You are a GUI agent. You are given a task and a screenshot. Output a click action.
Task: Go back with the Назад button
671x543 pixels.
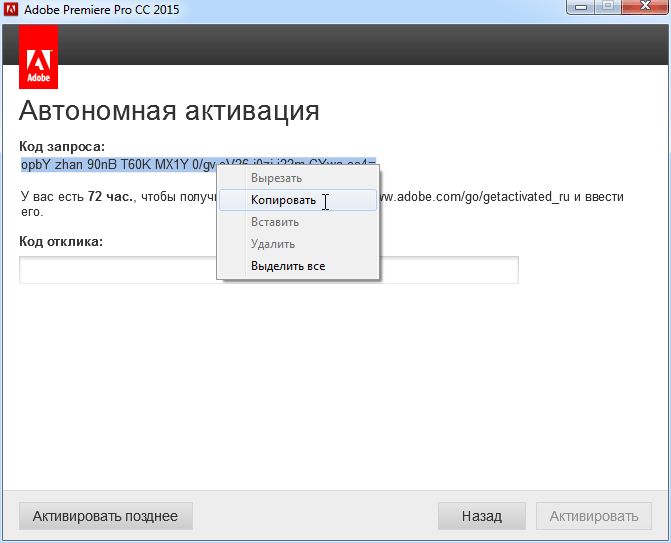pos(481,516)
